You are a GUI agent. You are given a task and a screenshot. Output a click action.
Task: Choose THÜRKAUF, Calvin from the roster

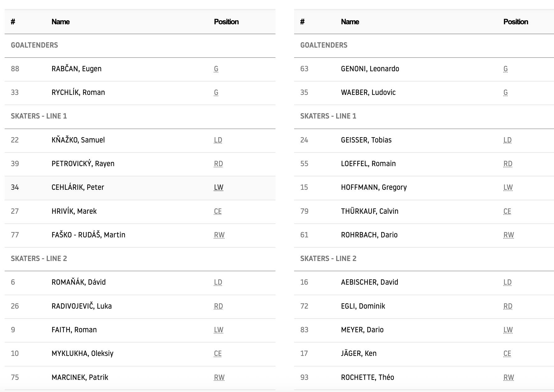(370, 211)
